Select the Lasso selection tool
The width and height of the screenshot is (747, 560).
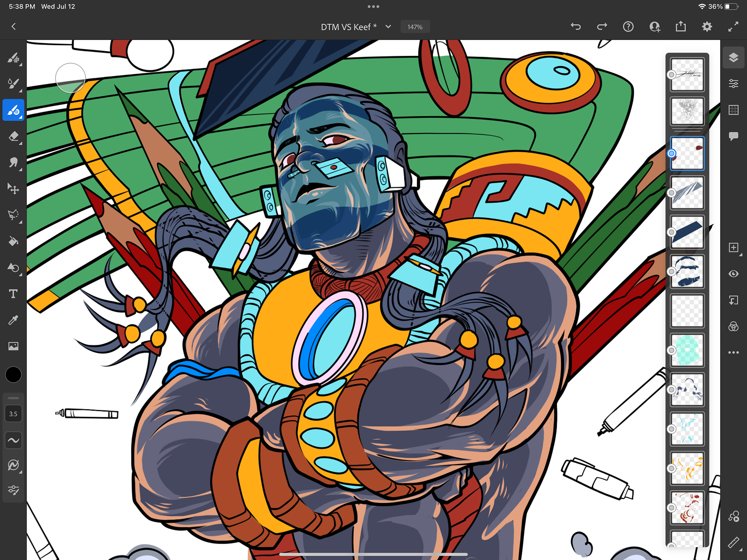(13, 215)
